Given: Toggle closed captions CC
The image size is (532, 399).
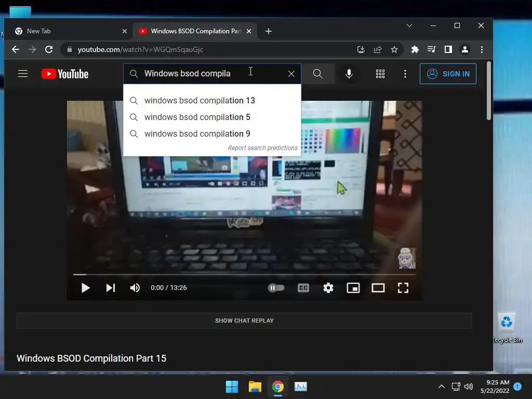Looking at the screenshot, I should coord(303,288).
